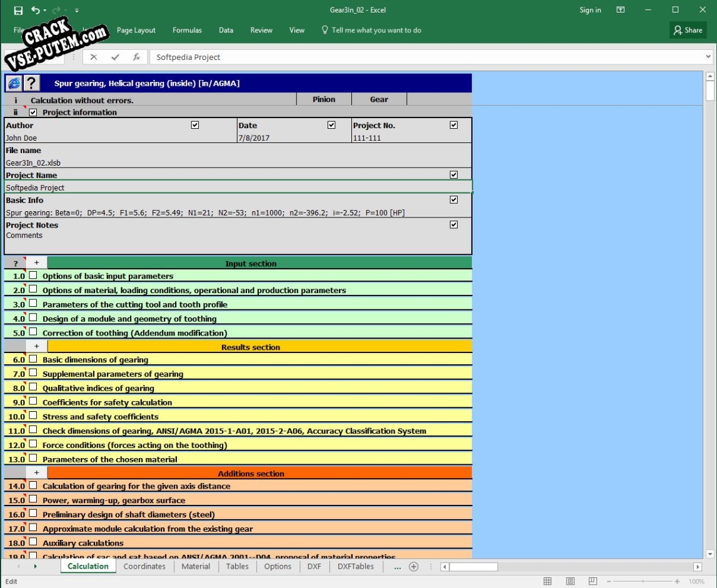Click the date cell 7/8/2017
717x588 pixels.
(294, 137)
